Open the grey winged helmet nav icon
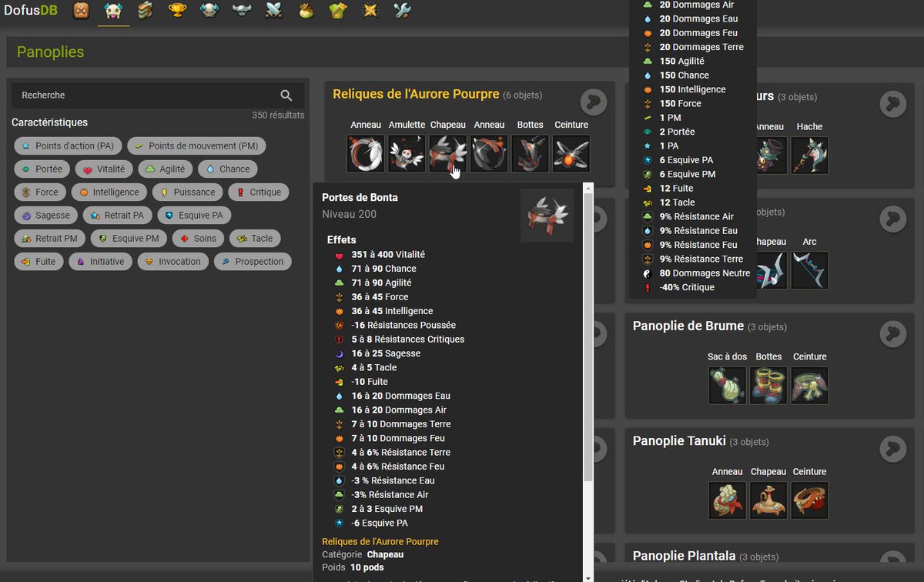 [x=242, y=11]
